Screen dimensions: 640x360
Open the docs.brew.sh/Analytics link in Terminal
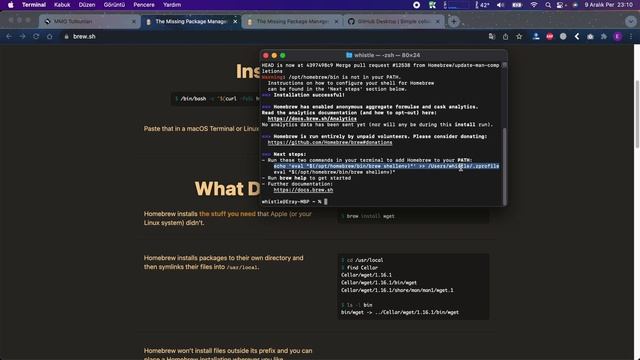[312, 119]
